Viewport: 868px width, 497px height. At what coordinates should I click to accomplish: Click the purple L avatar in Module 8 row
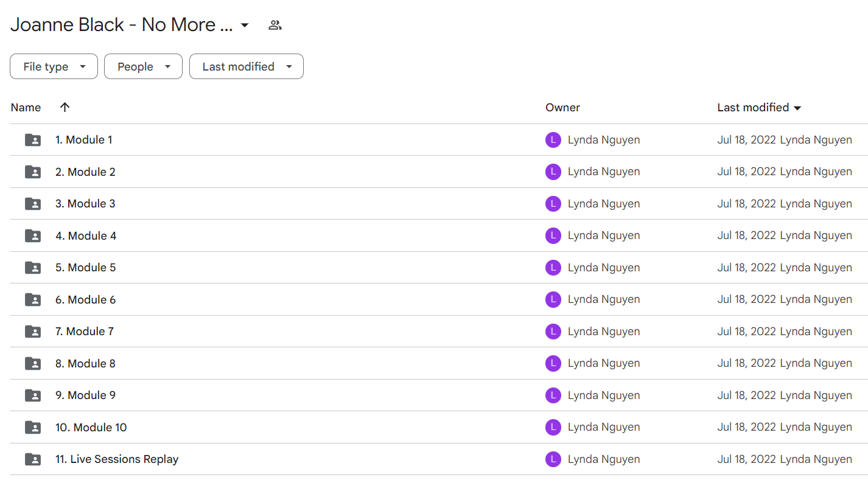tap(553, 363)
